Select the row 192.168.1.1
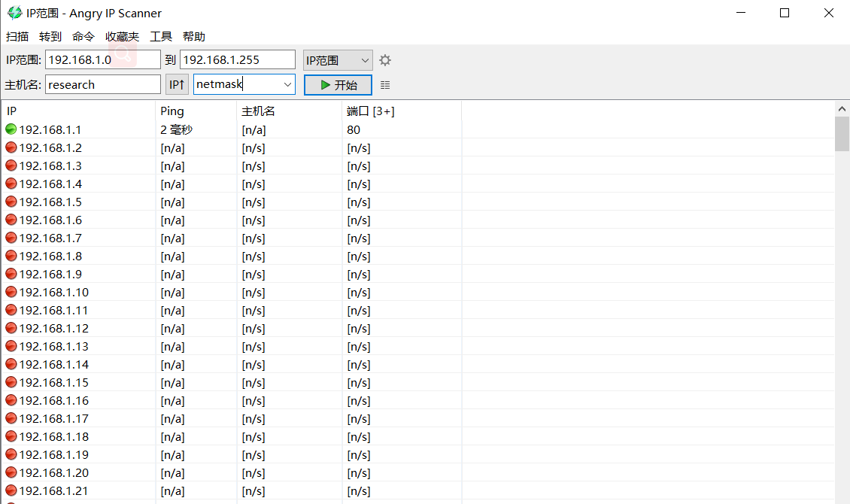850x504 pixels. [x=417, y=129]
